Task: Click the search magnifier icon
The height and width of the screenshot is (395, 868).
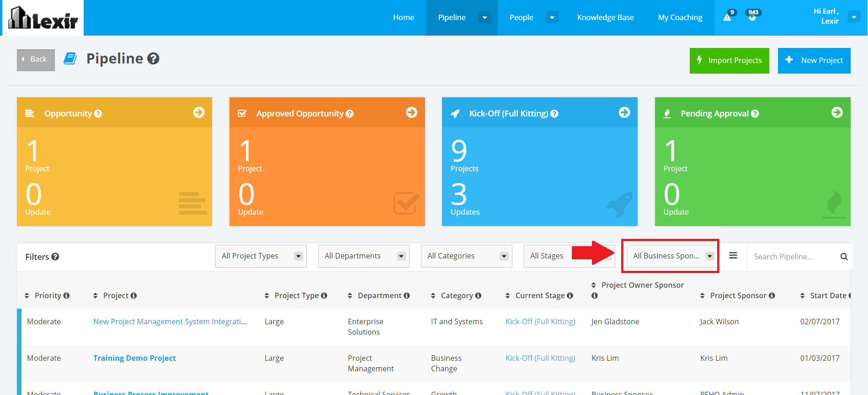Action: (x=844, y=257)
